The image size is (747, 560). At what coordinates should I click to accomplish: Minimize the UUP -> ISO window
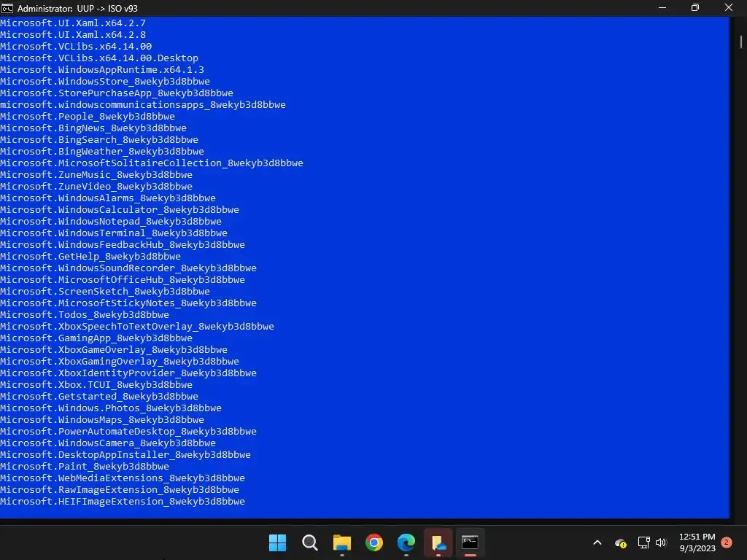662,8
